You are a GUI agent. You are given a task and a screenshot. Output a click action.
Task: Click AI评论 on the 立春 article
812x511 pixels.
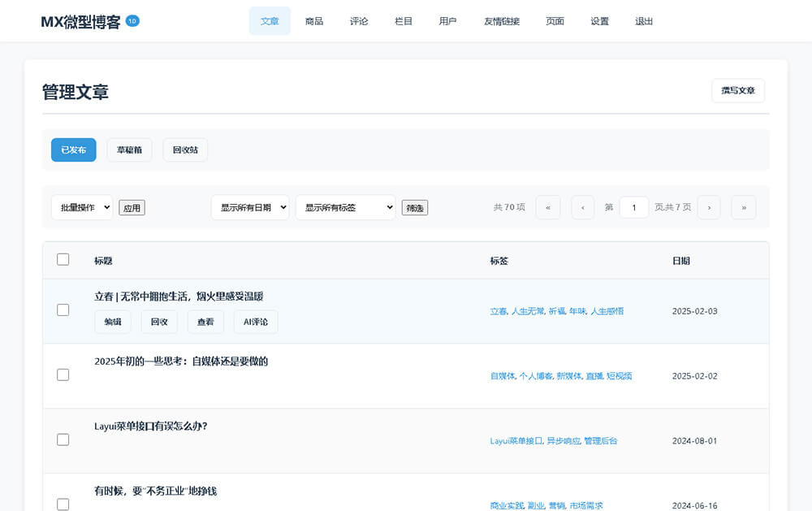pos(257,322)
